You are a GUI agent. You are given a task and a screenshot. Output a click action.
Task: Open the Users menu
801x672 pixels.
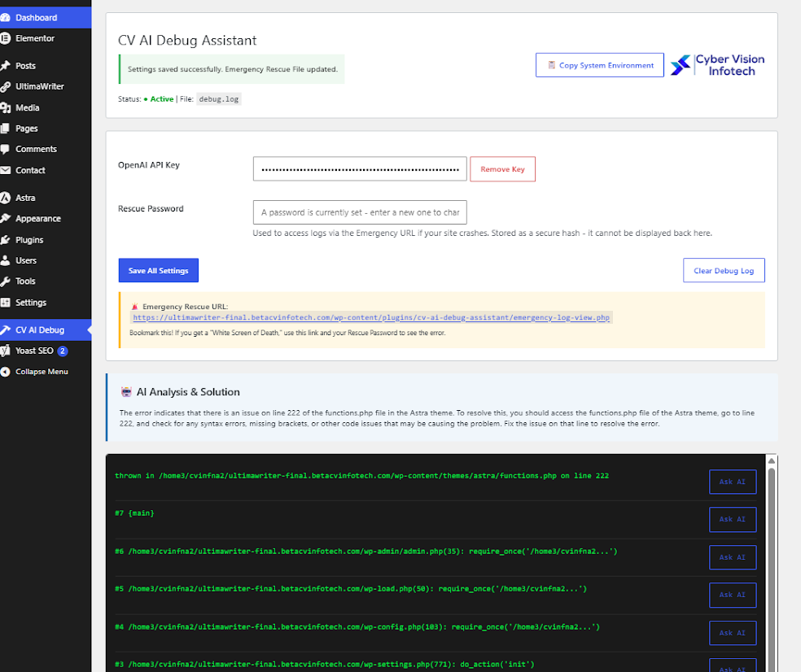[46, 260]
